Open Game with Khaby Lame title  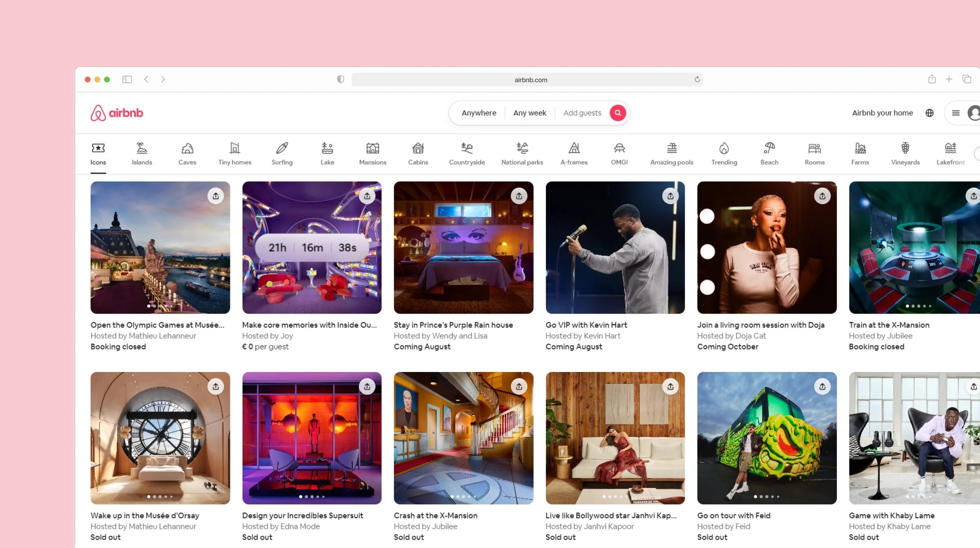(x=892, y=516)
